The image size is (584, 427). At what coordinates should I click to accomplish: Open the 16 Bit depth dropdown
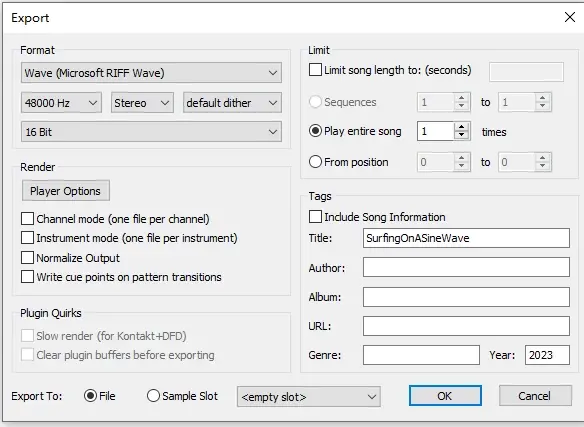pyautogui.click(x=151, y=132)
